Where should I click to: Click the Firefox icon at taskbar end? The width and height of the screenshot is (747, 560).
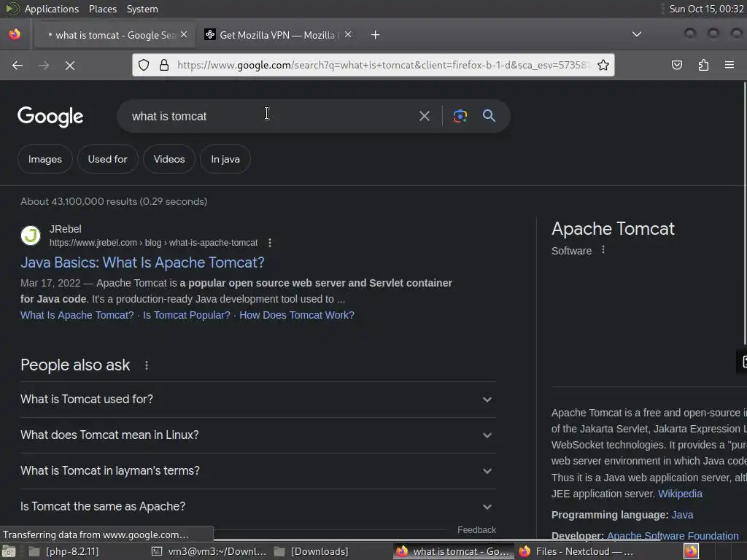tap(691, 552)
